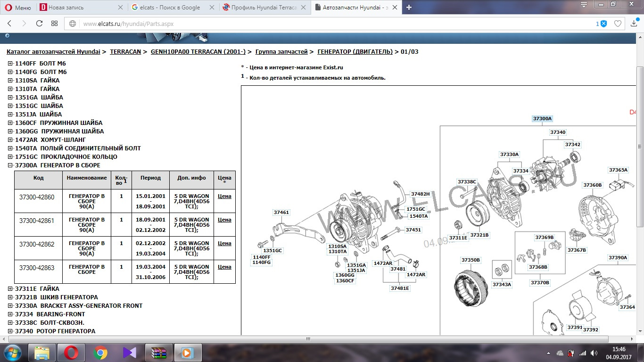Open the Группа запчастей breadcrumb link

coord(281,52)
